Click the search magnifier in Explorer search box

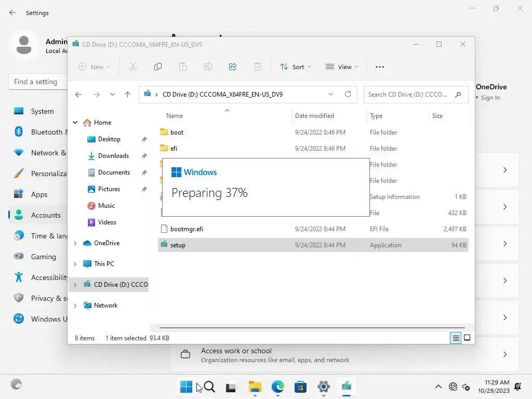pos(458,95)
